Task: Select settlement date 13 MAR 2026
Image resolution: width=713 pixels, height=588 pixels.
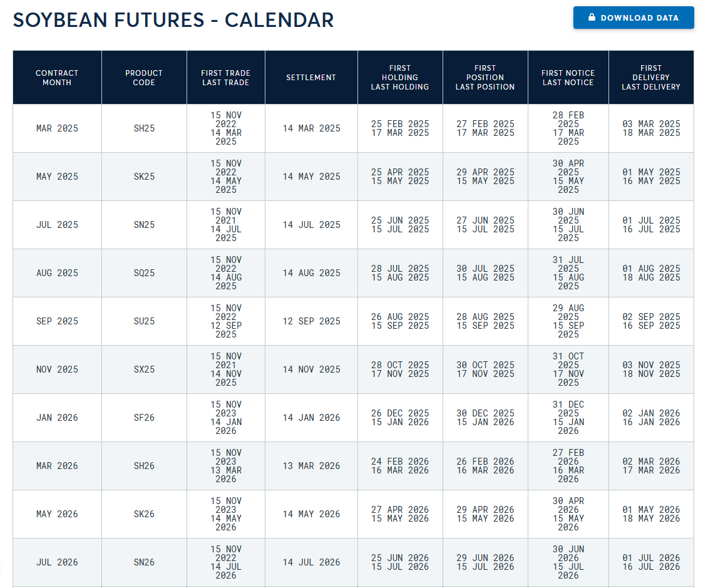Action: [312, 466]
